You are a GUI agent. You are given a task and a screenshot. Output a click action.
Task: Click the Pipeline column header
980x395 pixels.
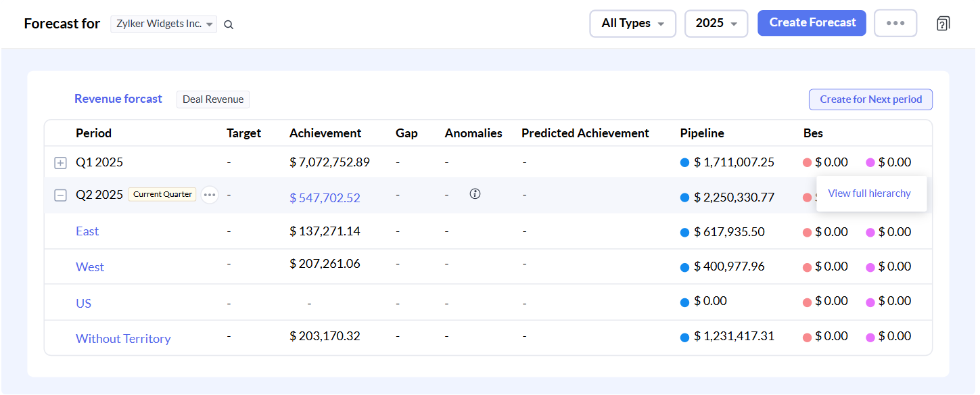pyautogui.click(x=702, y=133)
